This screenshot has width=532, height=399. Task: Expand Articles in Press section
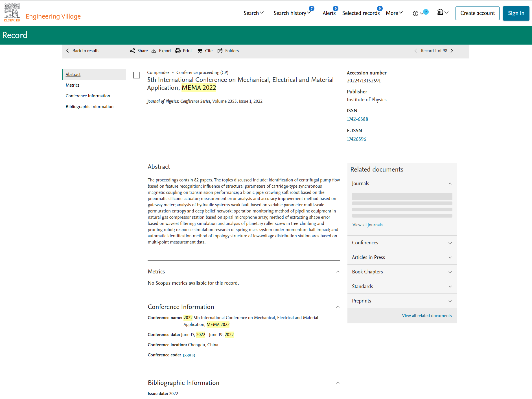tap(402, 257)
